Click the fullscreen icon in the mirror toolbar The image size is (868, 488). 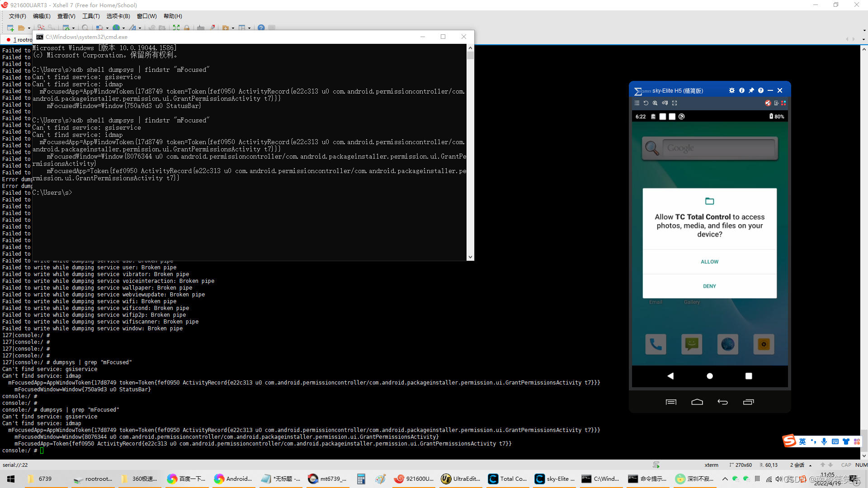pos(675,103)
